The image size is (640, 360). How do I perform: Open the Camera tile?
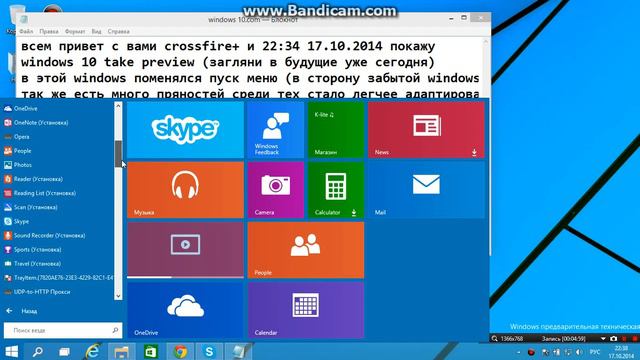(276, 190)
